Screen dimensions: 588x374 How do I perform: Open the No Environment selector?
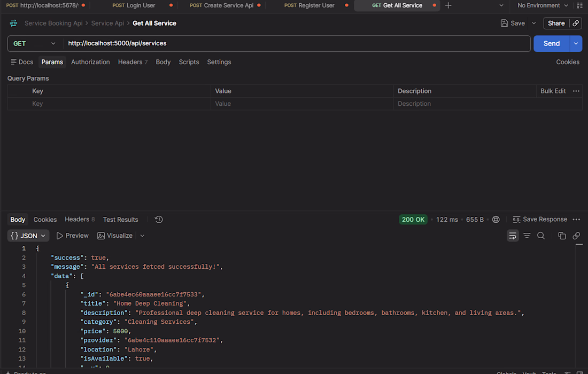coord(543,5)
